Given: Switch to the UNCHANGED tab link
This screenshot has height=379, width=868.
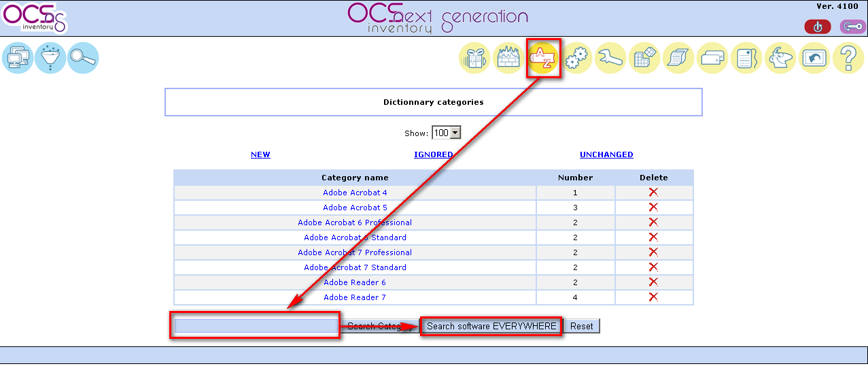Looking at the screenshot, I should 606,154.
